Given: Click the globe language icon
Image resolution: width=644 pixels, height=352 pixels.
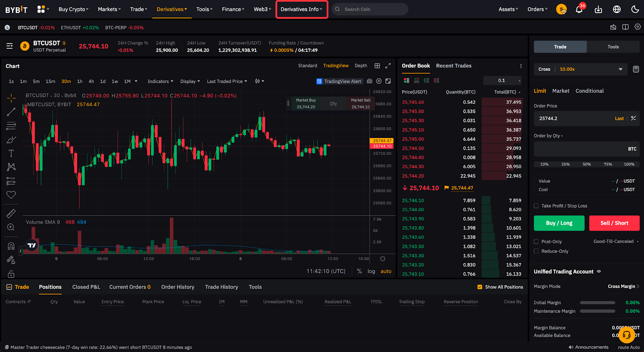Looking at the screenshot, I should tap(617, 9).
